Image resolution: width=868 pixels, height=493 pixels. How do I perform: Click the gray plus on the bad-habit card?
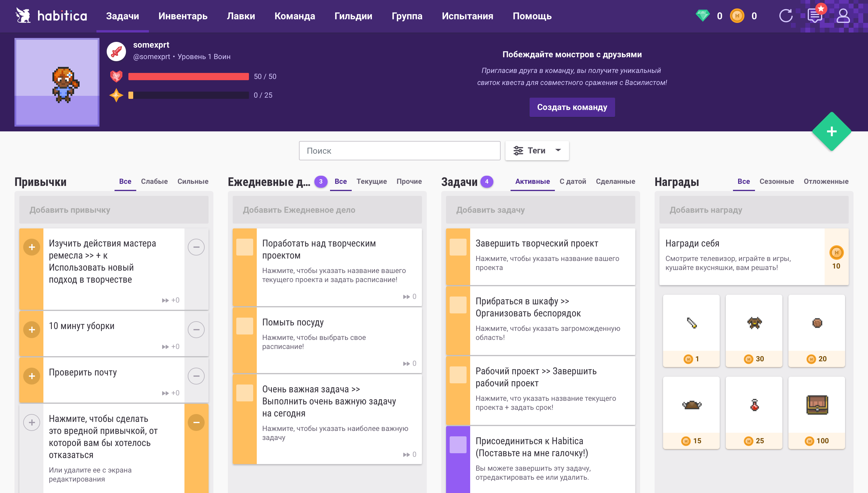tap(32, 422)
